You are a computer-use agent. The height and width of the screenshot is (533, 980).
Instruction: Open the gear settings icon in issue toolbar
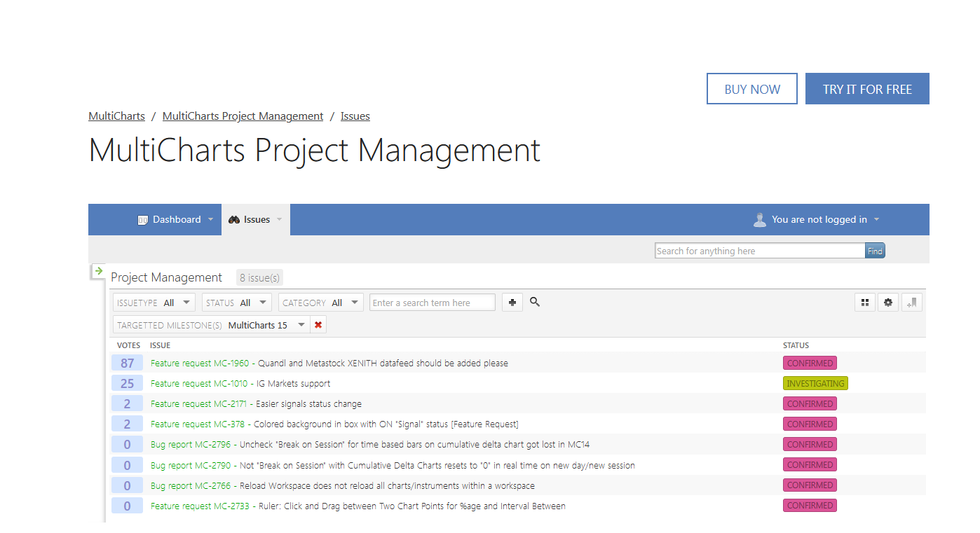[888, 303]
